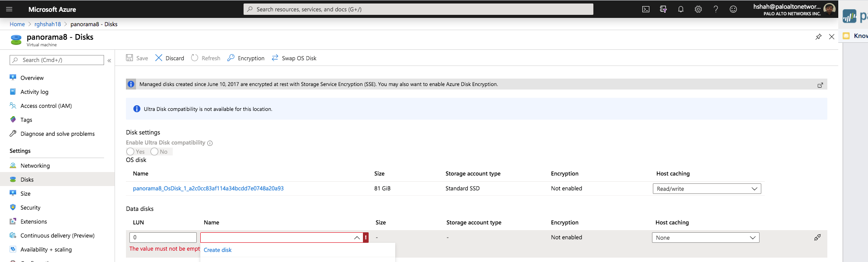
Task: Collapse the data disk Name dropdown
Action: (357, 238)
